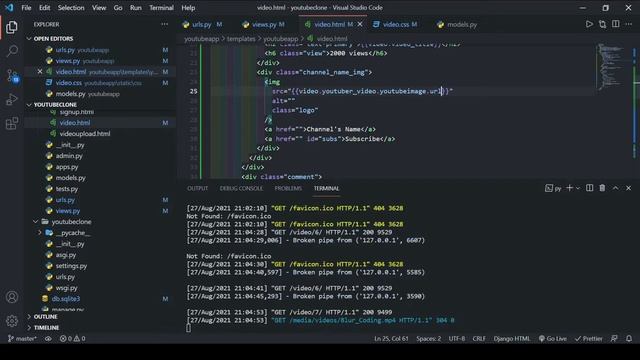Close the terminal panel
640x360 pixels.
629,188
